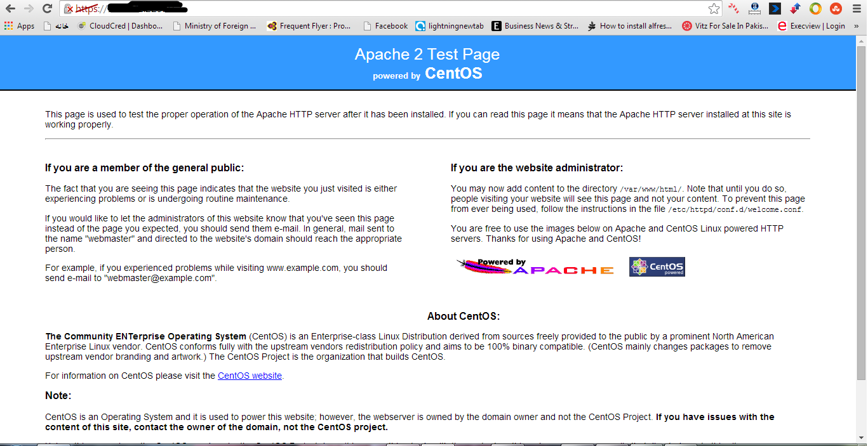Image resolution: width=868 pixels, height=446 pixels.
Task: Open the red and blue arrows extension
Action: pyautogui.click(x=795, y=8)
